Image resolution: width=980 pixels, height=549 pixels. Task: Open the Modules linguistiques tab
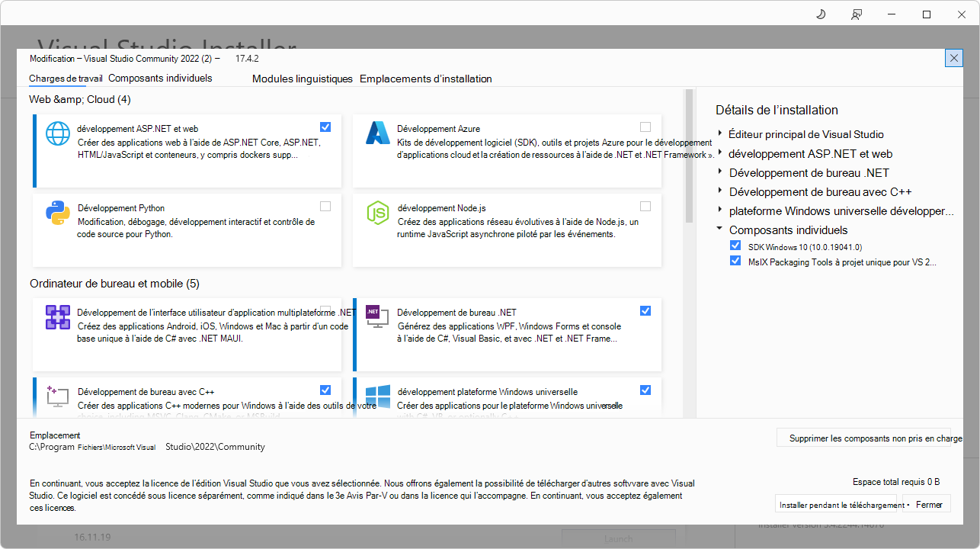[x=303, y=79]
